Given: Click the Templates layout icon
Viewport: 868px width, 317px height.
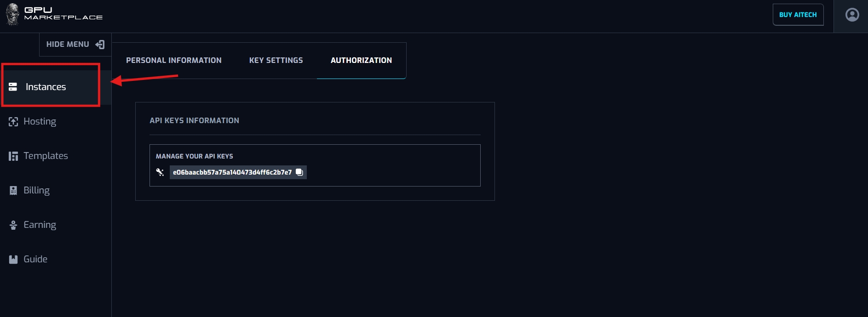Looking at the screenshot, I should pos(13,156).
